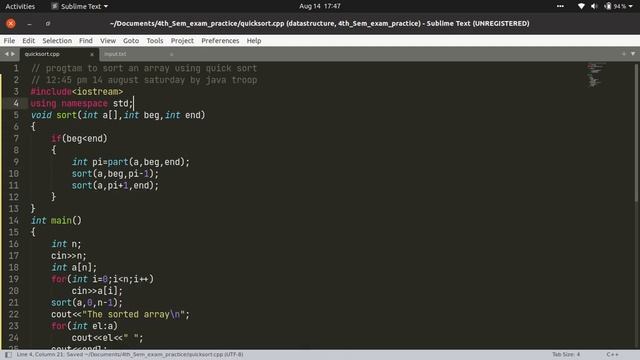Click 'sort(a,0,n-1);' line

pyautogui.click(x=87, y=302)
